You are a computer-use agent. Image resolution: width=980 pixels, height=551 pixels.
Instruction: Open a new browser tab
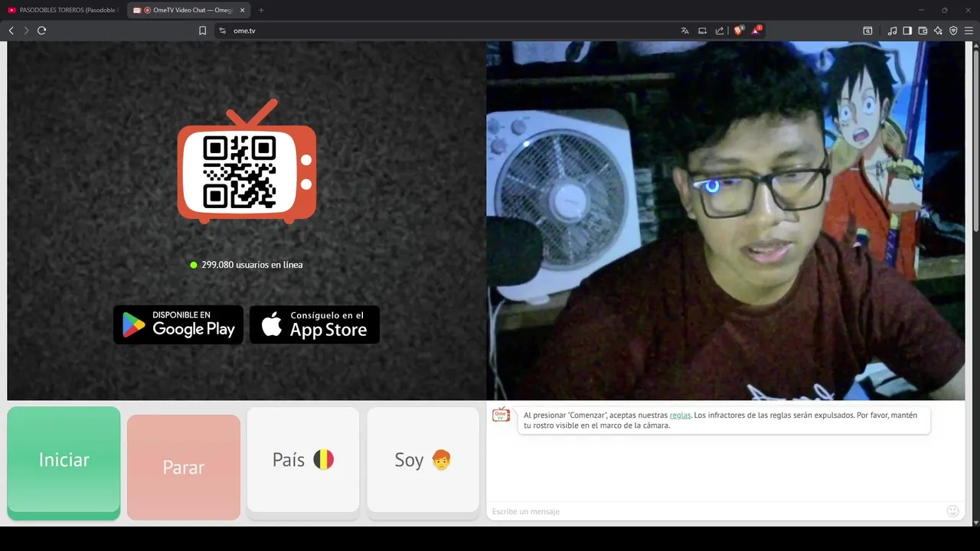[261, 10]
